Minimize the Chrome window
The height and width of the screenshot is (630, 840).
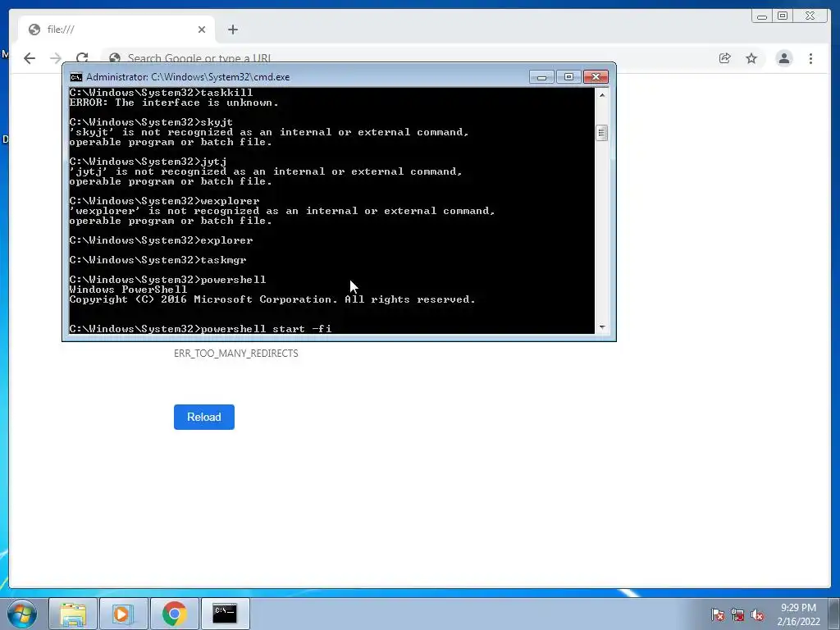pyautogui.click(x=762, y=16)
